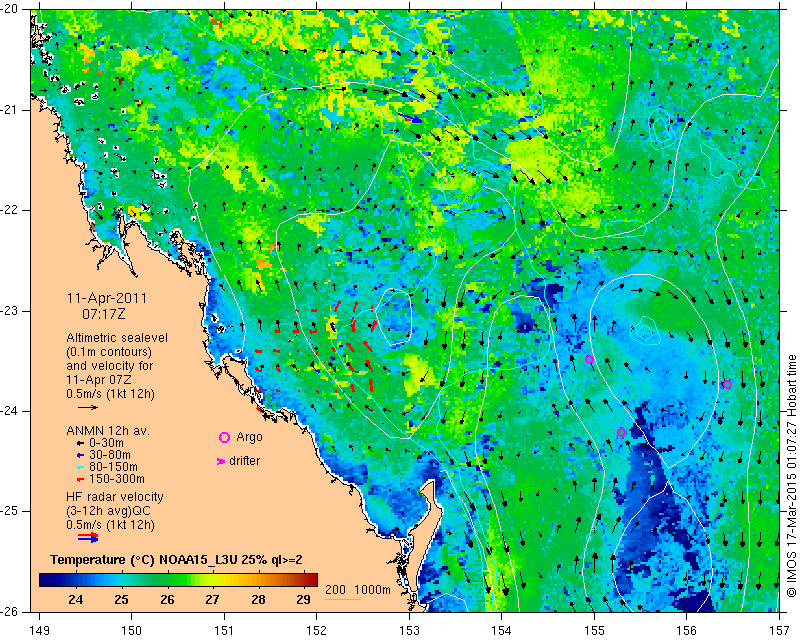The height and width of the screenshot is (640, 800).
Task: Click "0.5m/s (1kt 12h)" below "11-Apr 07Z"
Action: [x=110, y=393]
